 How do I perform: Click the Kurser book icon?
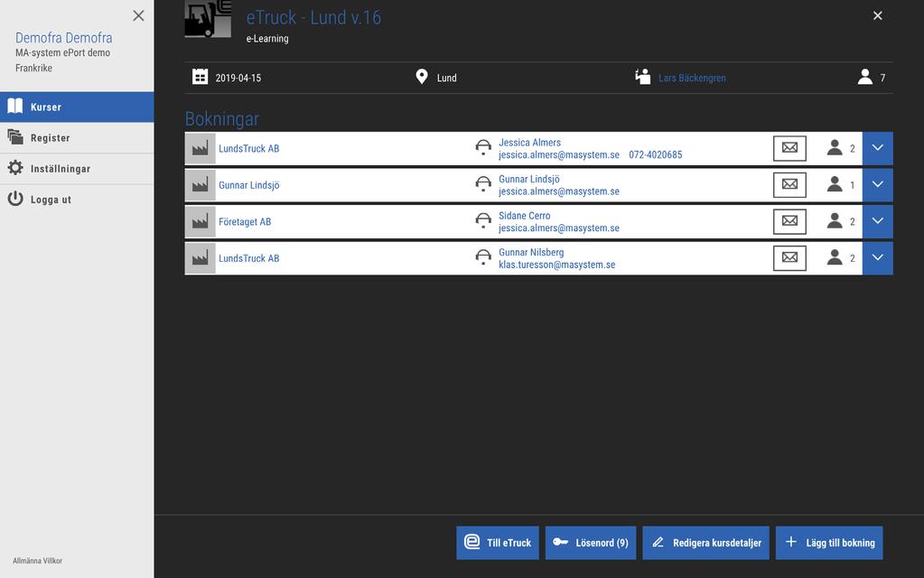pos(15,106)
